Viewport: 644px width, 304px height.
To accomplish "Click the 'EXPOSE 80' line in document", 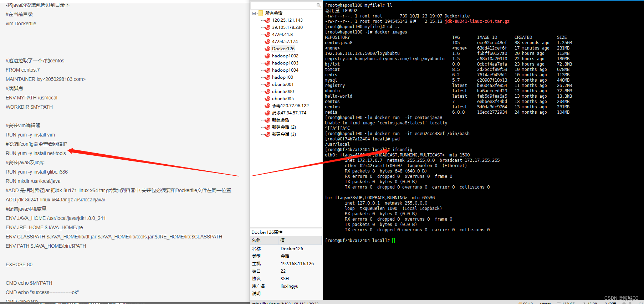I will (x=19, y=264).
